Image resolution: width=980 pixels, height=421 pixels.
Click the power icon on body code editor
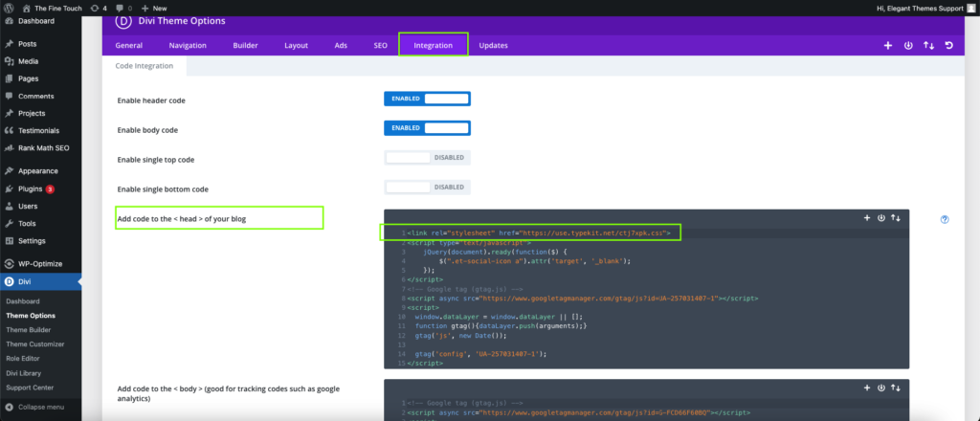click(881, 388)
